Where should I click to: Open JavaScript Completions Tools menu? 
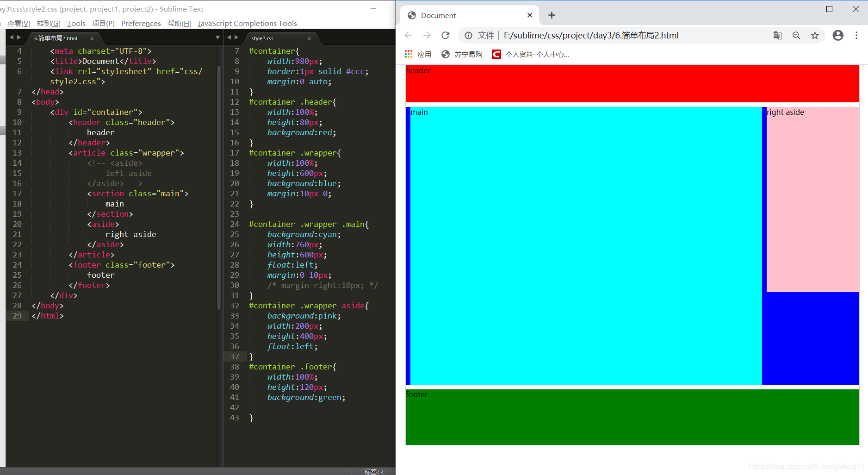[248, 23]
